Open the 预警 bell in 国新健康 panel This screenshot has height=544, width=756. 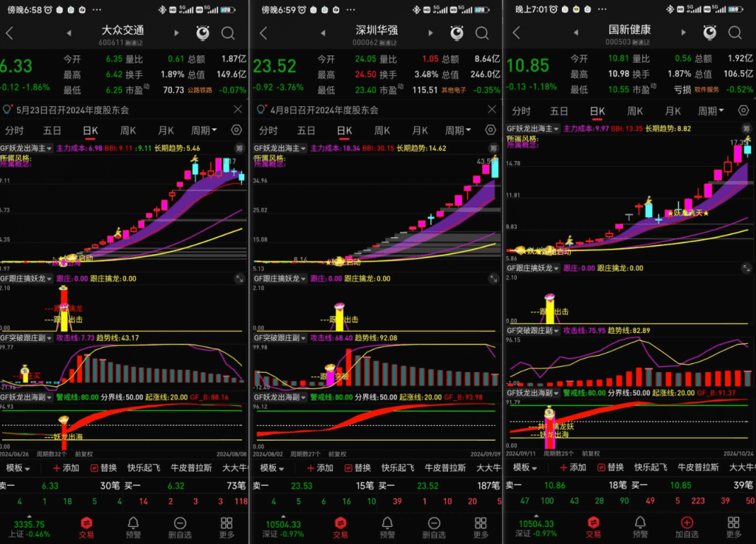[x=639, y=527]
